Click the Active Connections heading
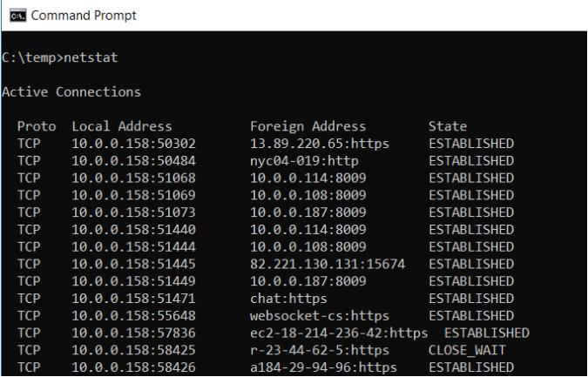This screenshot has width=588, height=377. [x=71, y=91]
